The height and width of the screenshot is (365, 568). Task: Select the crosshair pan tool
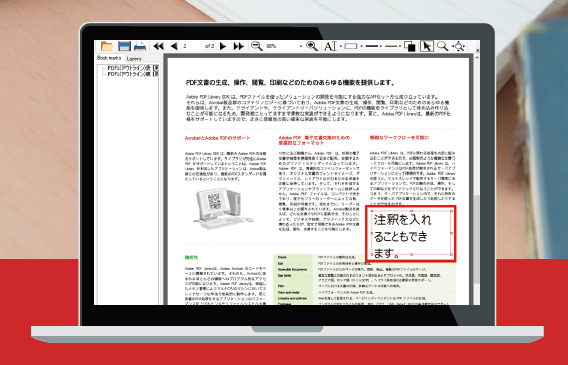pos(459,46)
